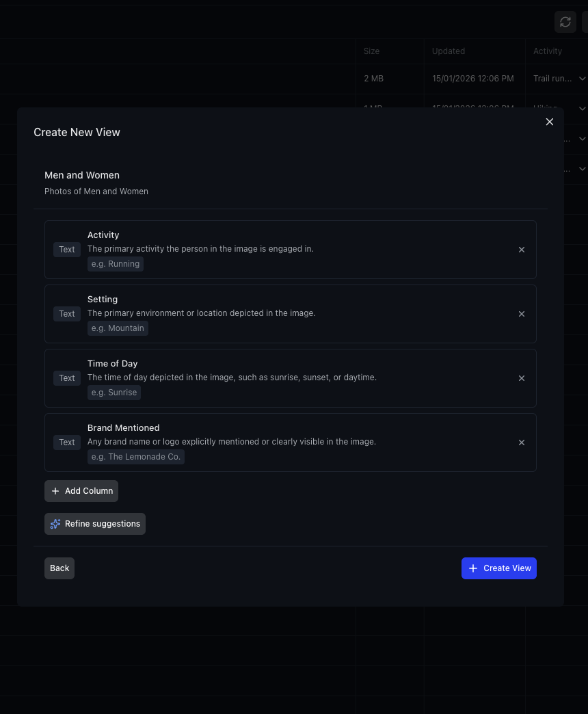The width and height of the screenshot is (588, 714).
Task: Click the Time of Day description text
Action: click(232, 378)
